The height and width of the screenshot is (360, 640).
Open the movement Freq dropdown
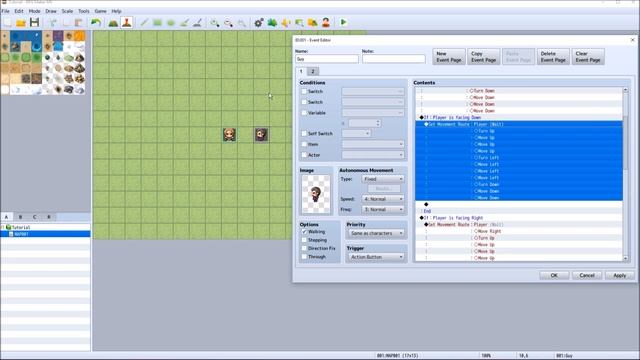[383, 209]
